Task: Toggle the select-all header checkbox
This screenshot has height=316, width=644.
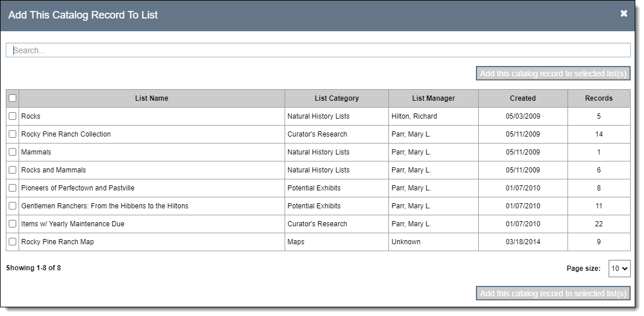Action: click(x=13, y=98)
